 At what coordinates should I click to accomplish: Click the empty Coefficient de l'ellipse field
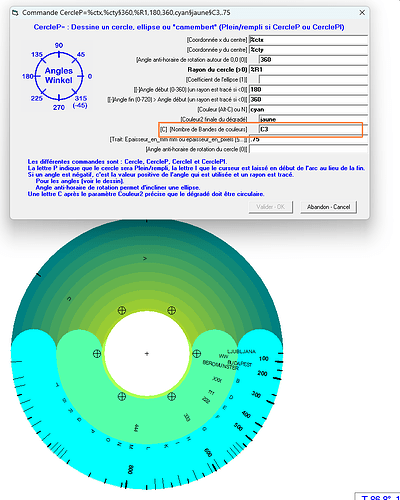313,80
